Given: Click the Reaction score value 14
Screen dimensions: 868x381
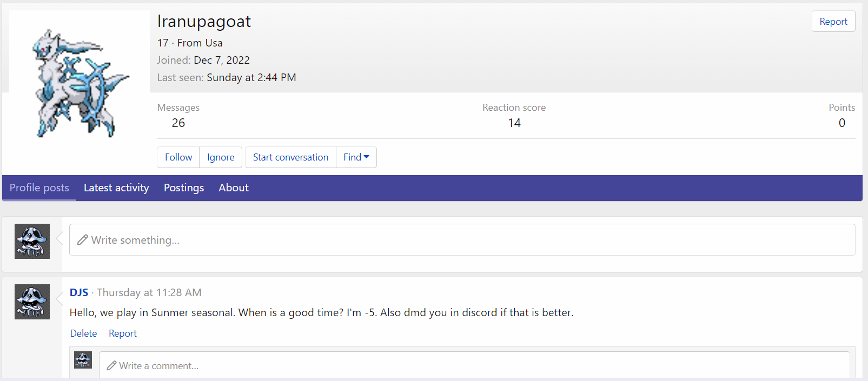Looking at the screenshot, I should click(x=514, y=123).
